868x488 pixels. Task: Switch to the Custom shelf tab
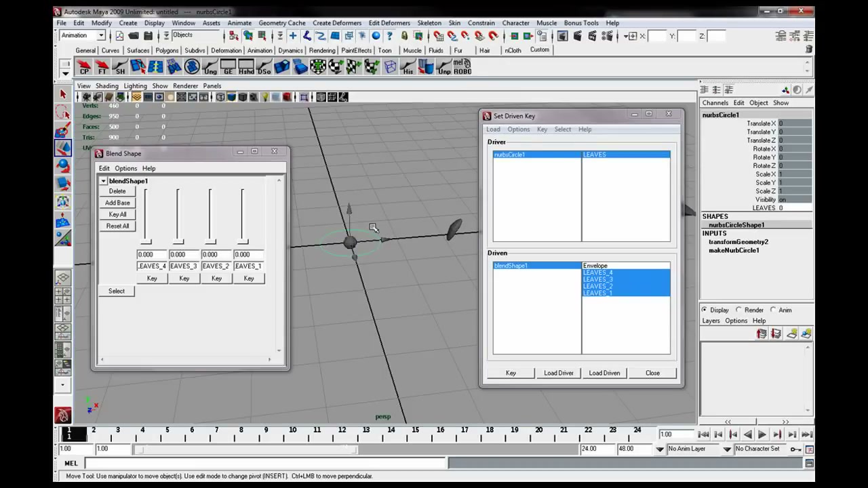(x=540, y=49)
